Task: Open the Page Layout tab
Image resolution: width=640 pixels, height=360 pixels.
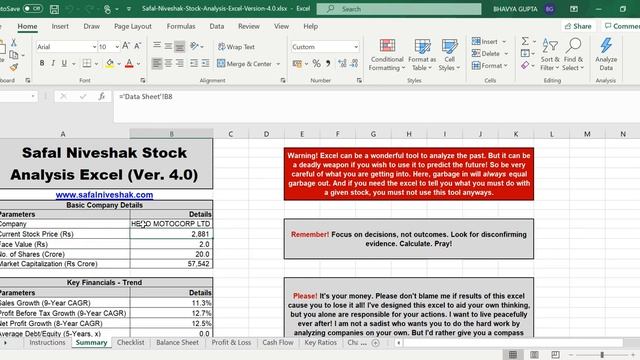Action: pyautogui.click(x=133, y=26)
